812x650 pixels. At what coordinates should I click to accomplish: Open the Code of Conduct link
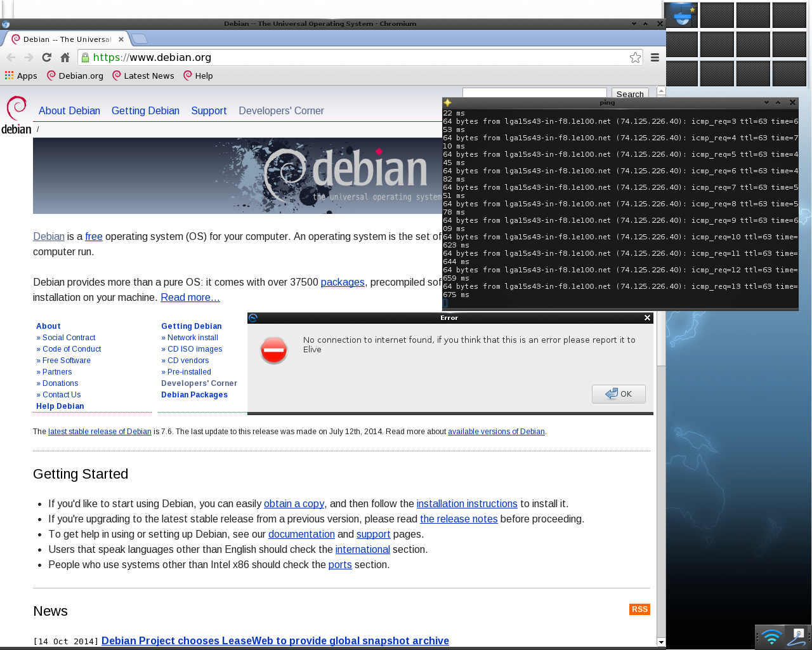(x=72, y=349)
